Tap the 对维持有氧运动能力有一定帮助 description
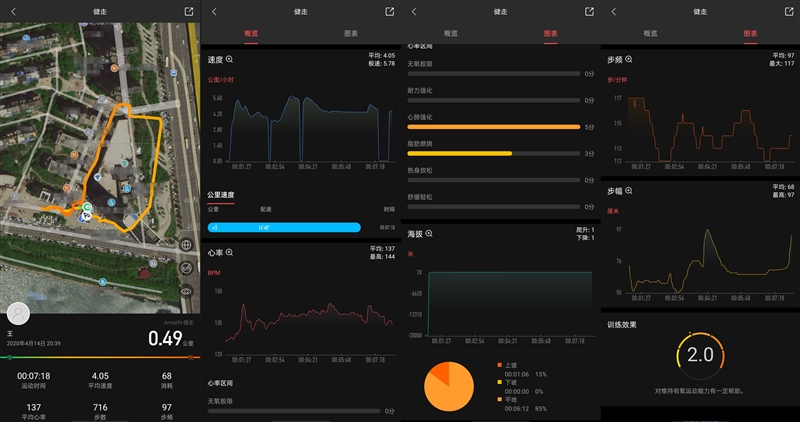Screen dimensions: 800x422 [x=699, y=391]
